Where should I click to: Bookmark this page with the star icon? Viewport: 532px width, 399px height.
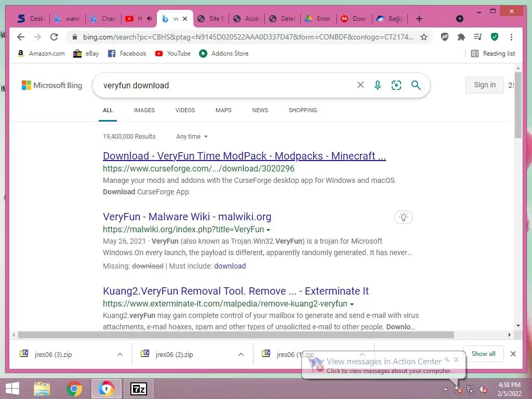tap(424, 37)
